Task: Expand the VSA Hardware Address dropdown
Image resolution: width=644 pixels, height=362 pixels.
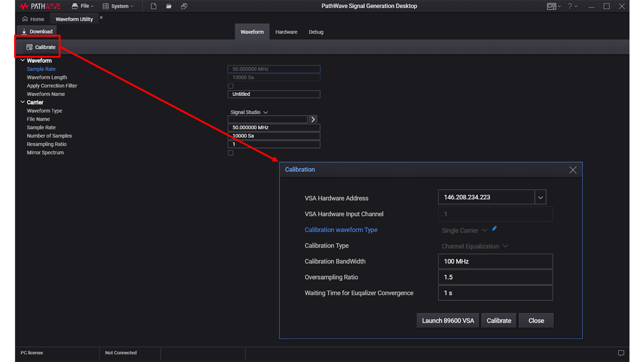Action: point(540,197)
